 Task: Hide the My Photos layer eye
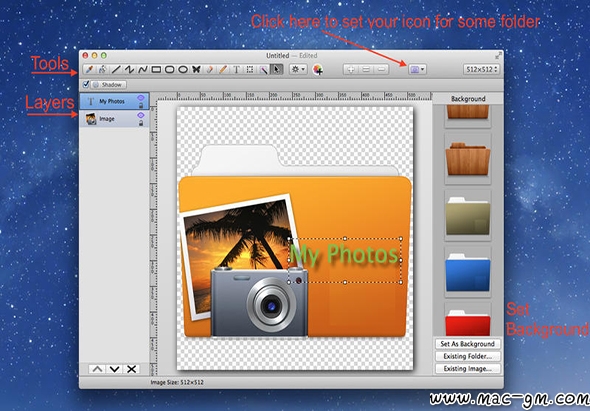[x=141, y=98]
